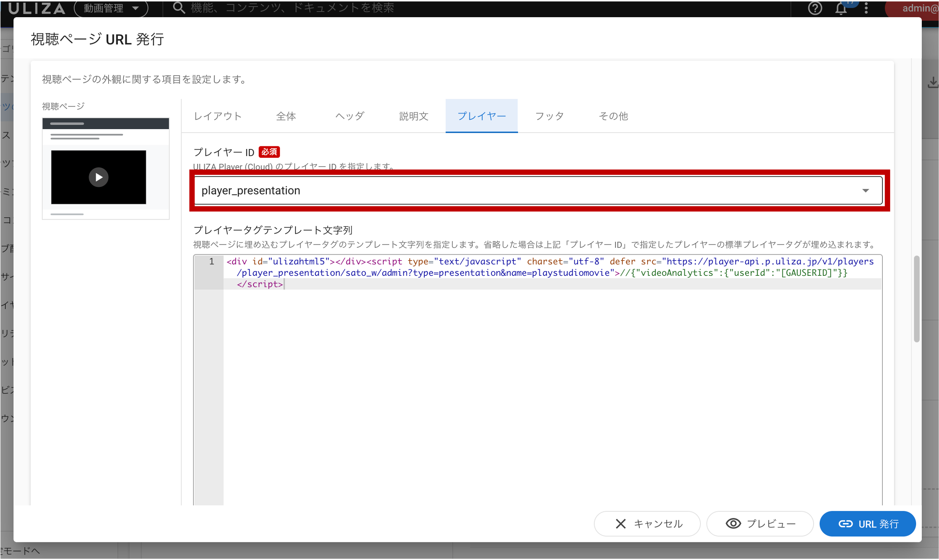Click the プレイヤータグテンプレート文字列 label

(273, 230)
